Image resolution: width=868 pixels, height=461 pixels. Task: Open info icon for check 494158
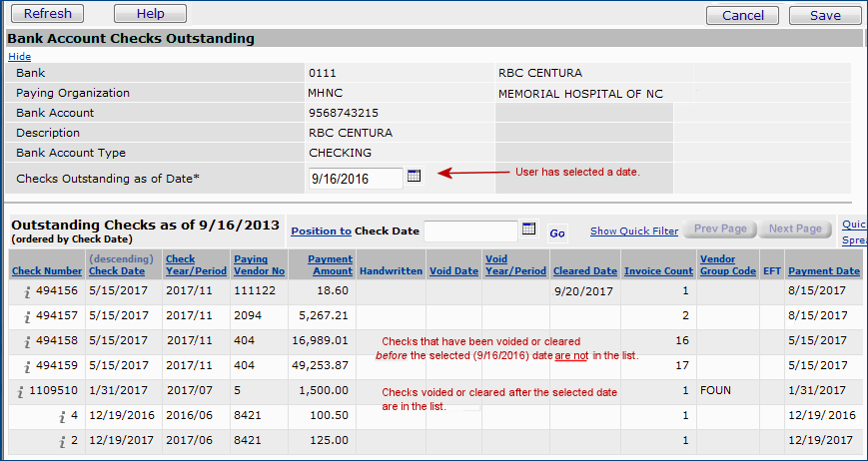click(x=29, y=342)
